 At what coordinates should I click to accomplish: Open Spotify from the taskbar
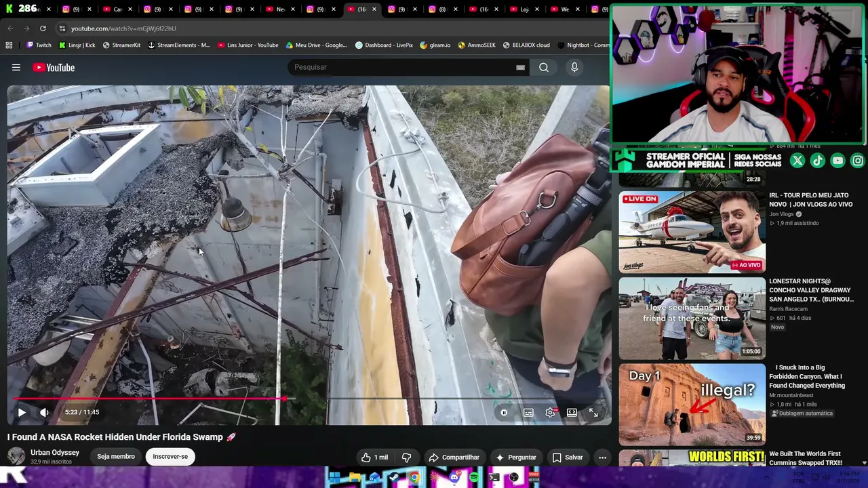(x=474, y=478)
